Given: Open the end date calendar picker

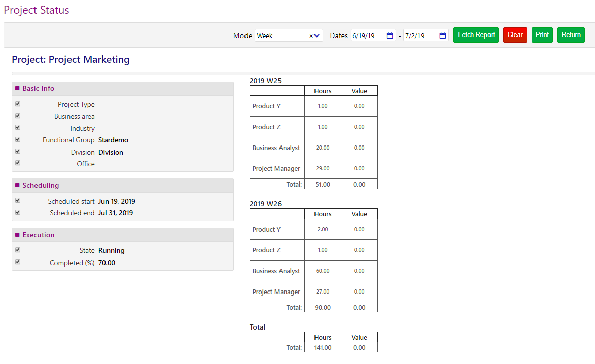Looking at the screenshot, I should point(442,35).
